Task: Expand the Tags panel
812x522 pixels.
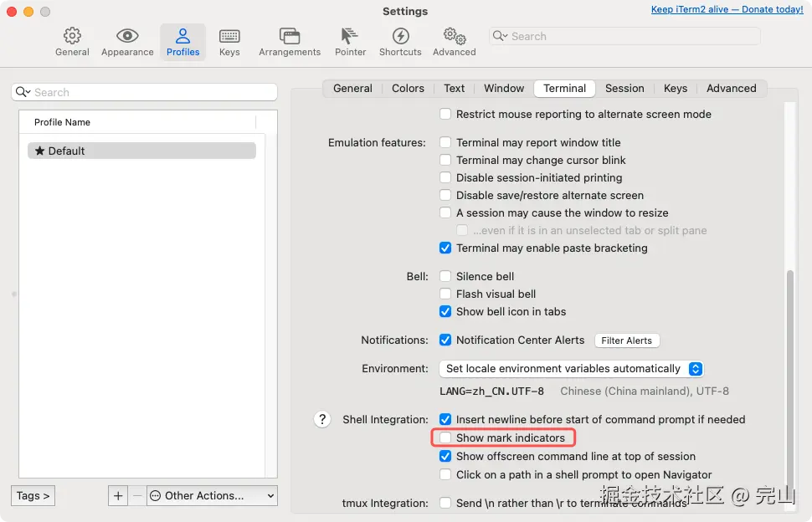Action: (x=33, y=495)
